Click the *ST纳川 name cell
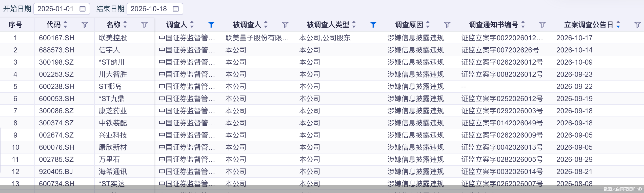The image size is (644, 193). click(x=112, y=62)
